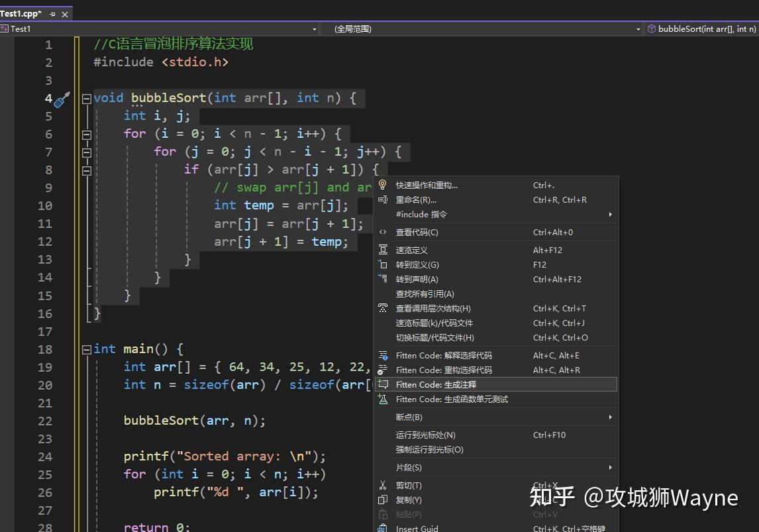Click the go to declaration icon beside 转到声明(A)
759x532 pixels.
coord(383,279)
